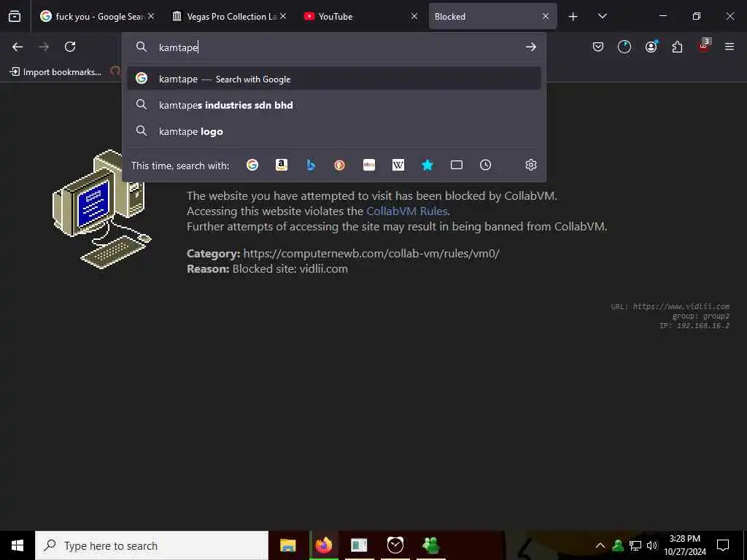Viewport: 747px width, 560px height.
Task: Show hidden system tray icons
Action: coord(600,545)
